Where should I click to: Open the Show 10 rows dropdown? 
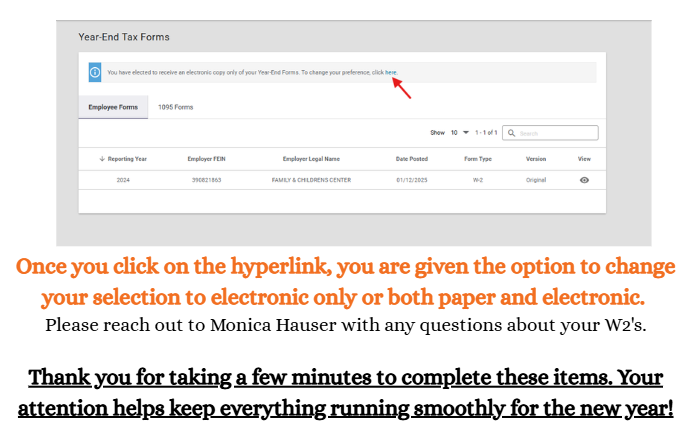459,132
